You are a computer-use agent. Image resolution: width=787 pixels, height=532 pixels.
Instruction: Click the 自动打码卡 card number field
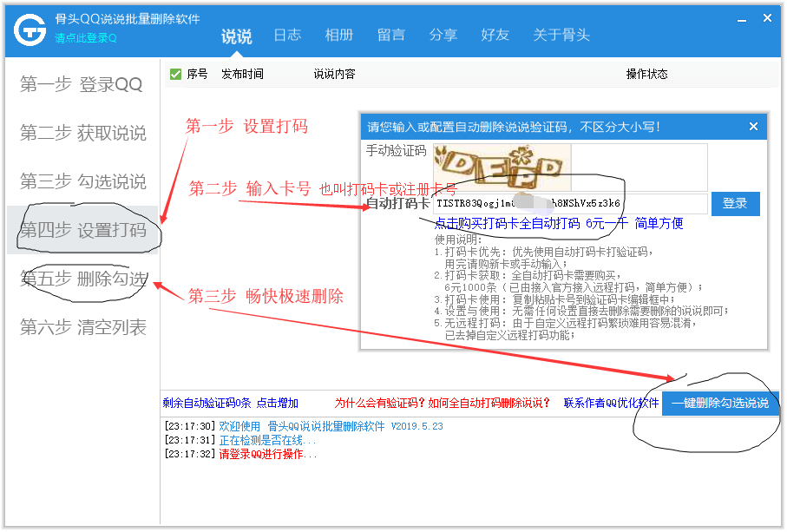(x=571, y=204)
